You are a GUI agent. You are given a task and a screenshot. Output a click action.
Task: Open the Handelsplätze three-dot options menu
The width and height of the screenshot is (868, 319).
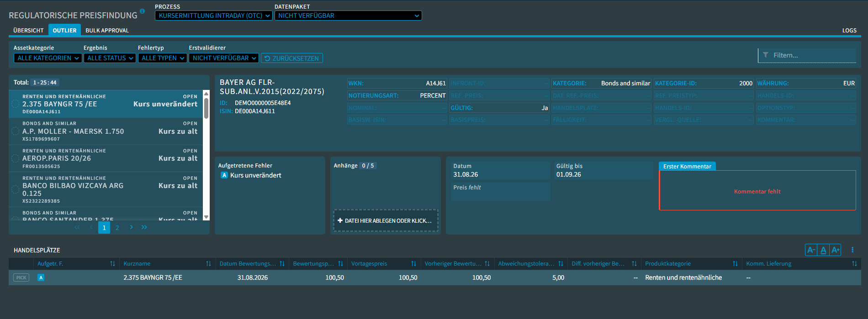(x=852, y=250)
